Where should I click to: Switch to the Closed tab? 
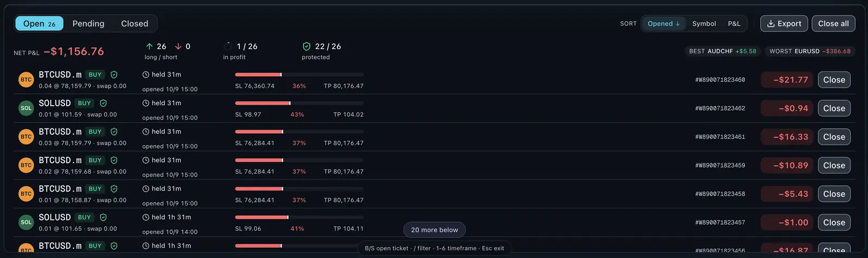click(x=135, y=24)
